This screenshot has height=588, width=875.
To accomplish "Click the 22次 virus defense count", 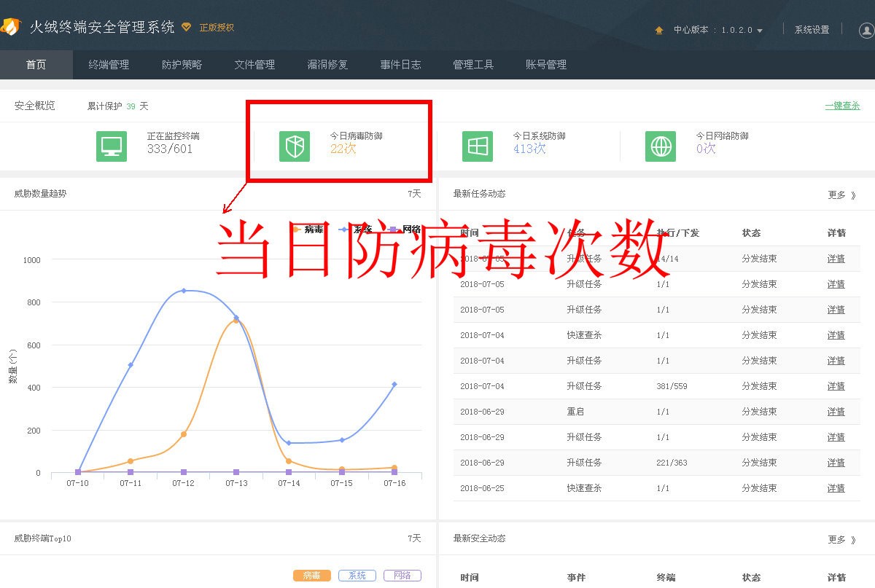I will (x=343, y=149).
